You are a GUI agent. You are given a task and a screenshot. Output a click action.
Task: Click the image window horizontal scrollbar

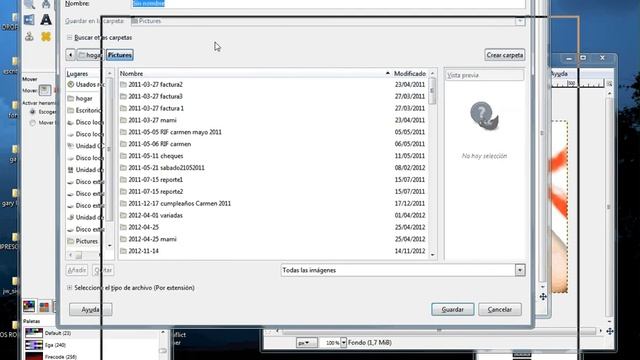click(x=439, y=331)
